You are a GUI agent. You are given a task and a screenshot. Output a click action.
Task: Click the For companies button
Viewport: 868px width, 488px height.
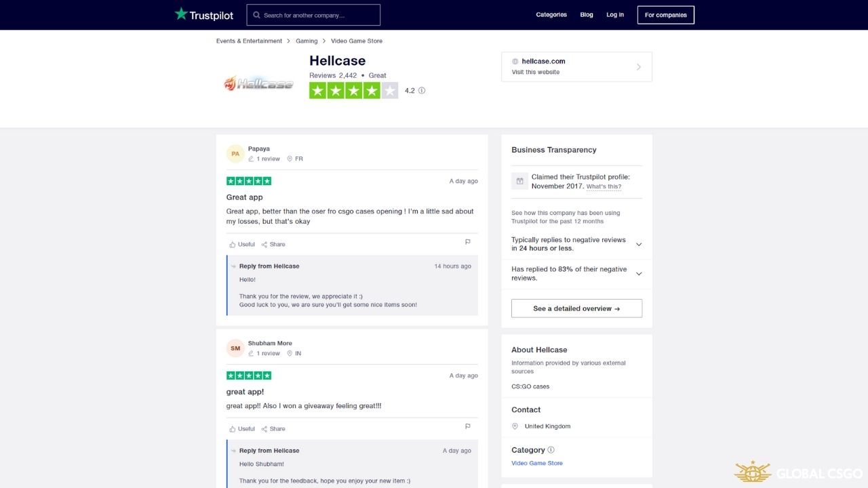(666, 15)
